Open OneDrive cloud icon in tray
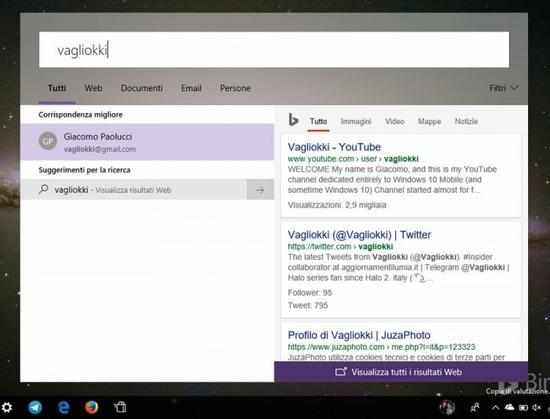 pos(509,407)
